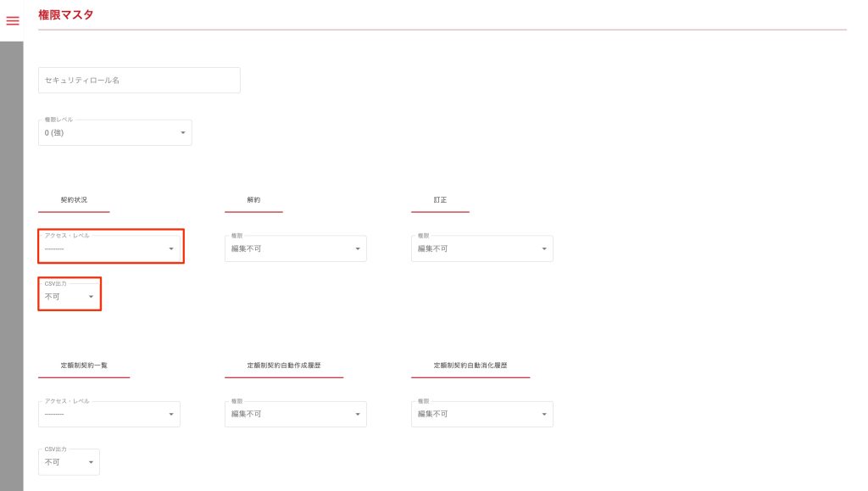Click the 訂正 section heading
Image resolution: width=868 pixels, height=491 pixels.
(440, 200)
